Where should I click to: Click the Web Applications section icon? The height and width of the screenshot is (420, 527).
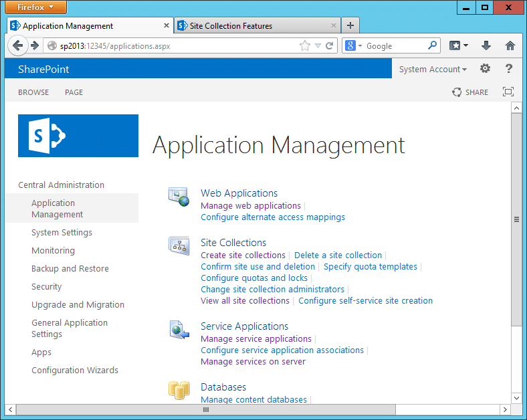[179, 197]
